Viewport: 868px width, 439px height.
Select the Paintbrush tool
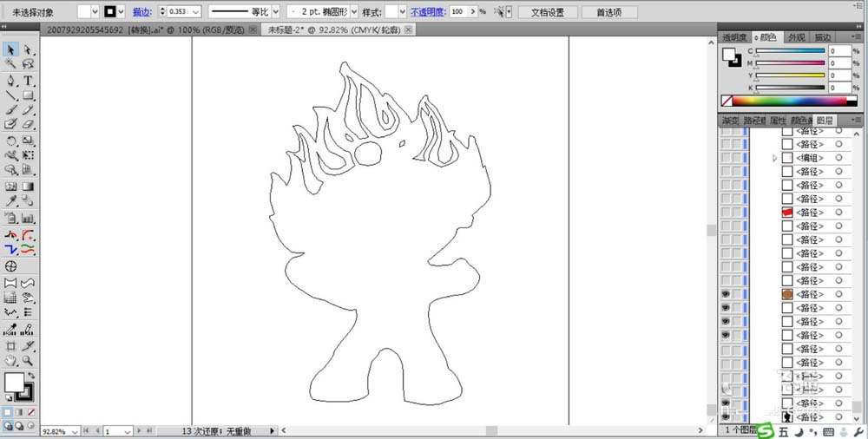pyautogui.click(x=10, y=109)
